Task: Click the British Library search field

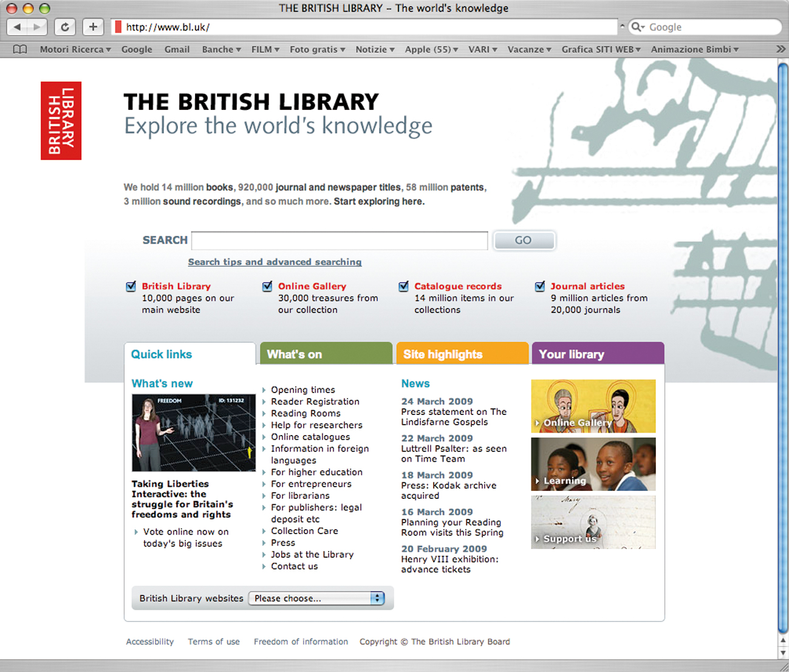Action: (340, 241)
